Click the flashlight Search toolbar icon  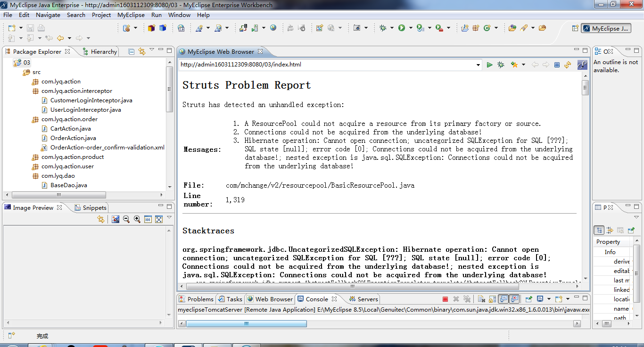[523, 28]
